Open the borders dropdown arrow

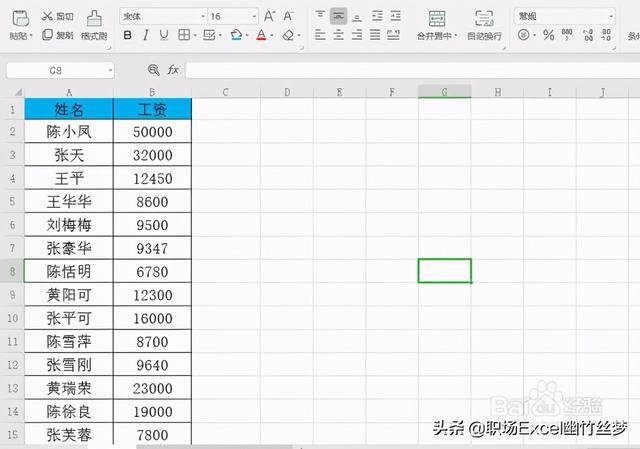click(195, 36)
